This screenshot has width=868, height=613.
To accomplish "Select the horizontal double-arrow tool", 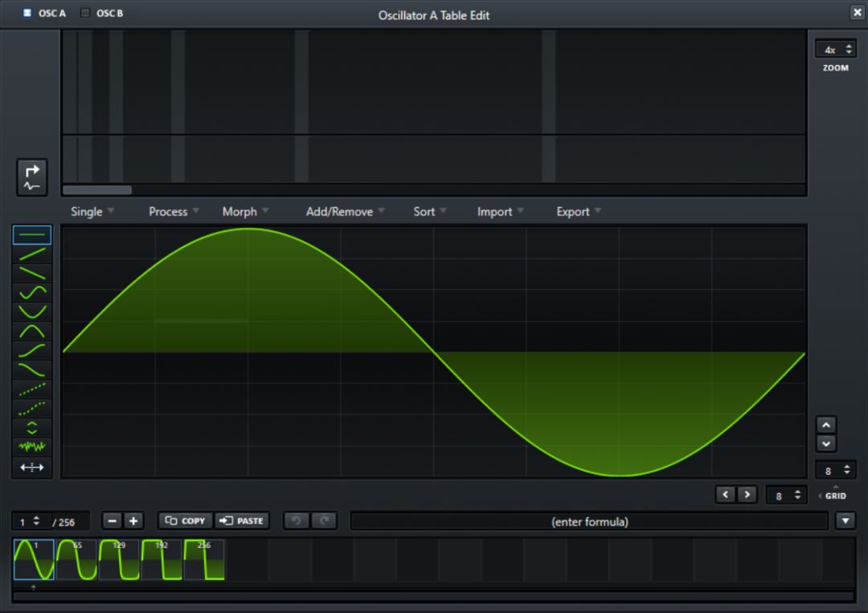I will point(32,467).
